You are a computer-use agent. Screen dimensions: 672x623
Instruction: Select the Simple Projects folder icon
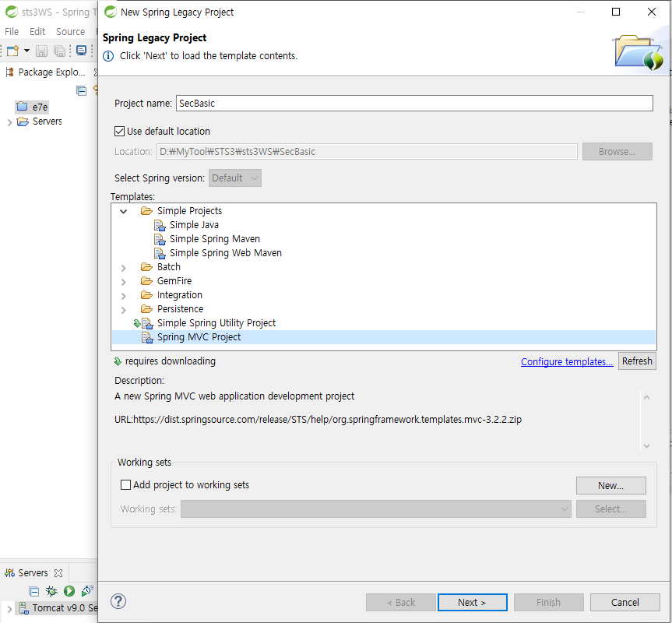[x=146, y=211]
